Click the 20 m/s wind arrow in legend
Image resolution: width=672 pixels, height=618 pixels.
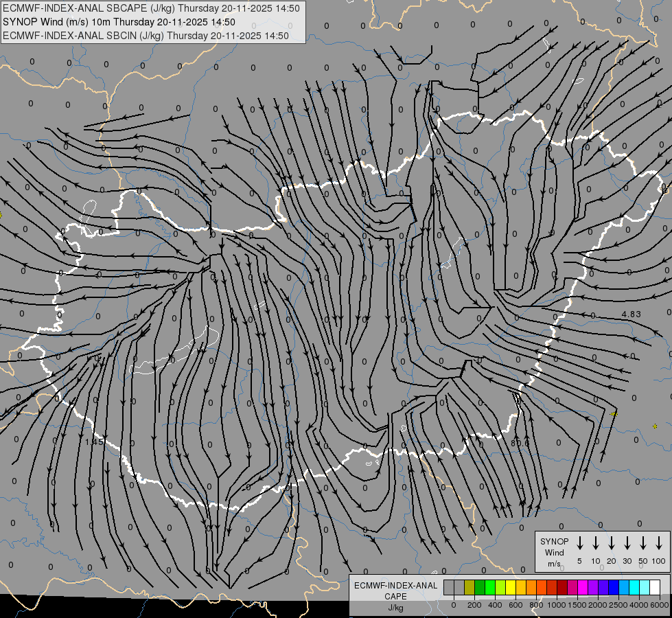click(612, 542)
